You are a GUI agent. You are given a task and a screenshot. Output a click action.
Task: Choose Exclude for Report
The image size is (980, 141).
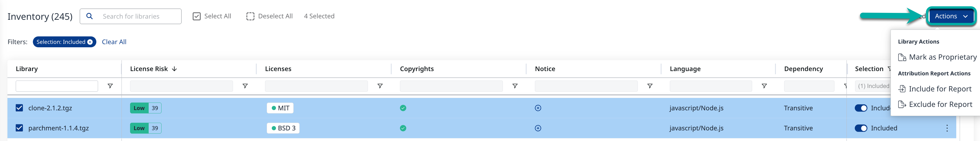(940, 104)
